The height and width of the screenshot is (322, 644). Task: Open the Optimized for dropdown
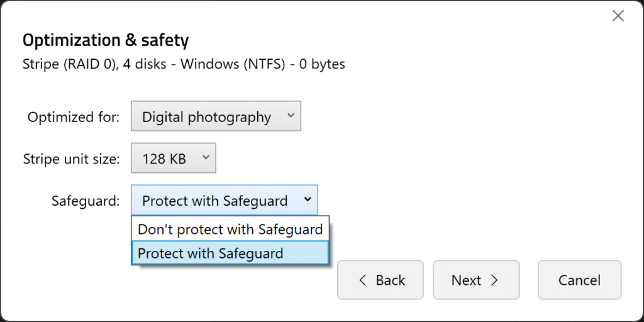click(216, 116)
